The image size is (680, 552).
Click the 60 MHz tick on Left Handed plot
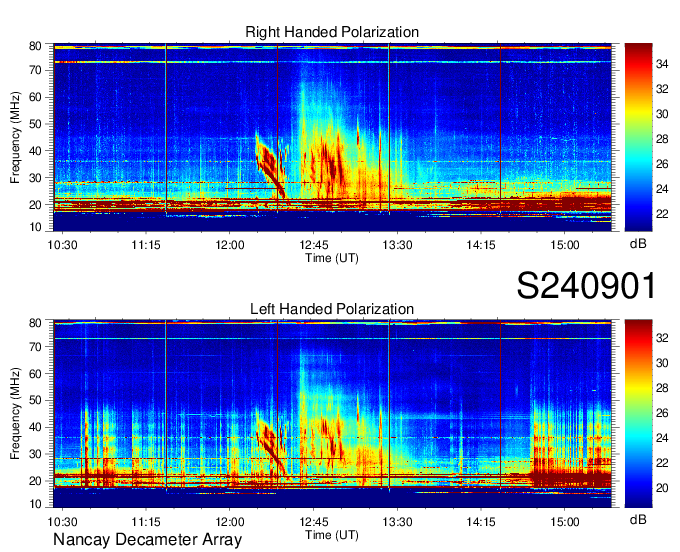(36, 374)
